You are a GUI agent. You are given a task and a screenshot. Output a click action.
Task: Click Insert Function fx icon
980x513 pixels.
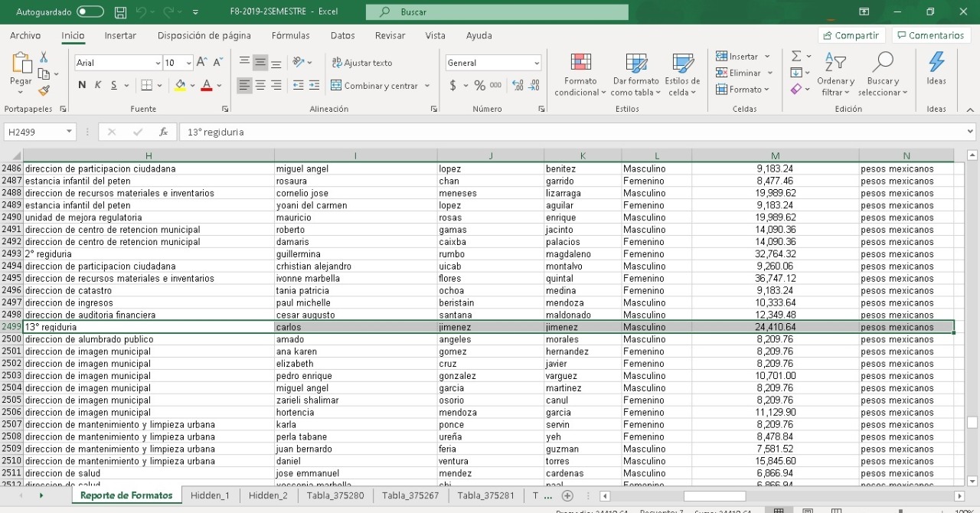163,132
